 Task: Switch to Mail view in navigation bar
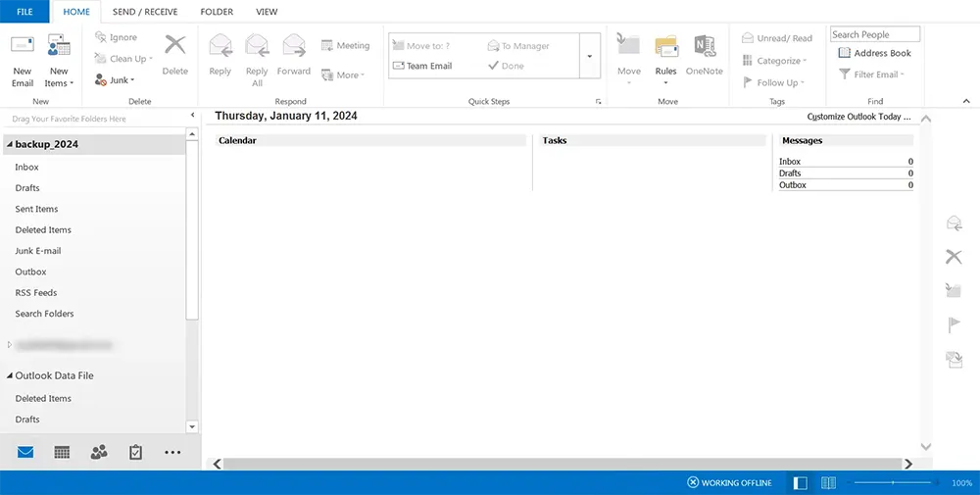(25, 452)
